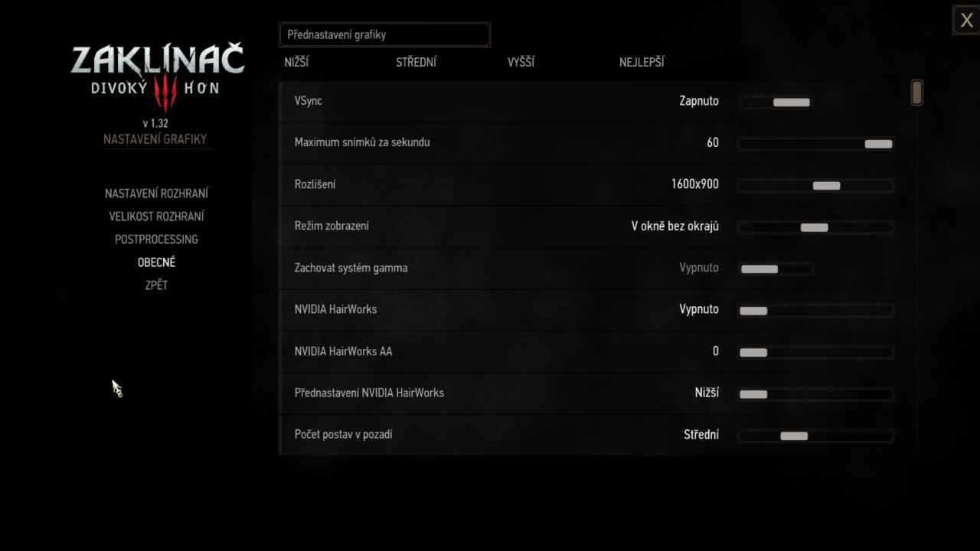Change Rozlišení 1600x900 selector
The width and height of the screenshot is (980, 551).
click(815, 185)
